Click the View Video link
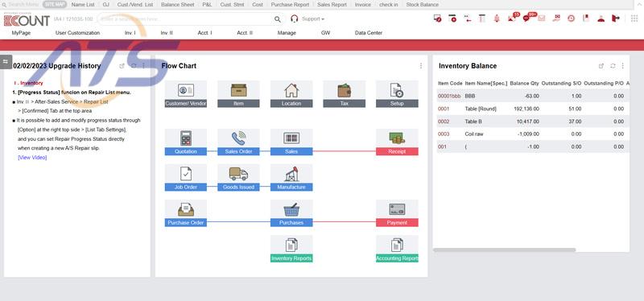Screen dimensions: 644x301 tap(32, 158)
